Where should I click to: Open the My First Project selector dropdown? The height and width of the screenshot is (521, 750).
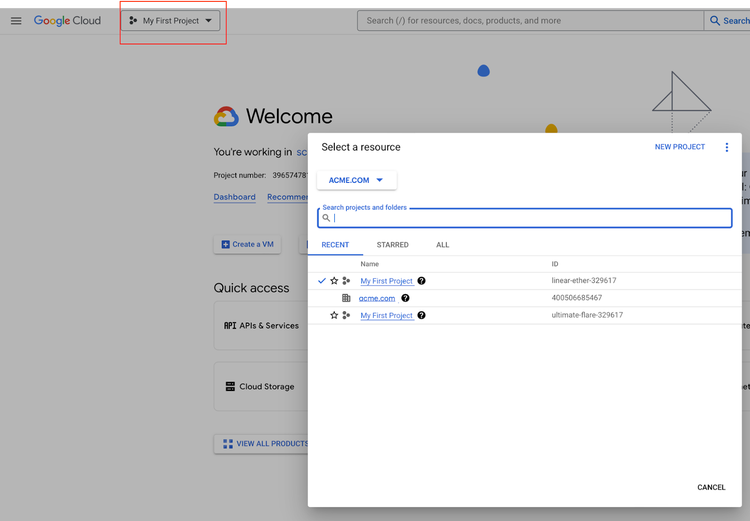(x=170, y=21)
